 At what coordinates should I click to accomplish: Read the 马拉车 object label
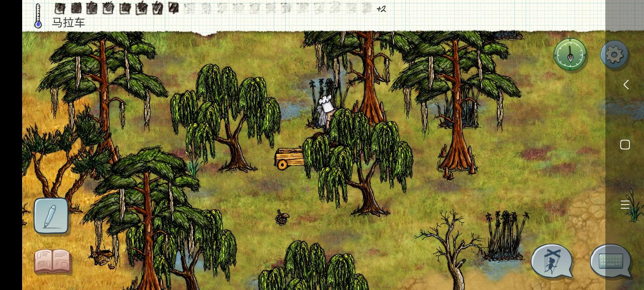pyautogui.click(x=68, y=23)
